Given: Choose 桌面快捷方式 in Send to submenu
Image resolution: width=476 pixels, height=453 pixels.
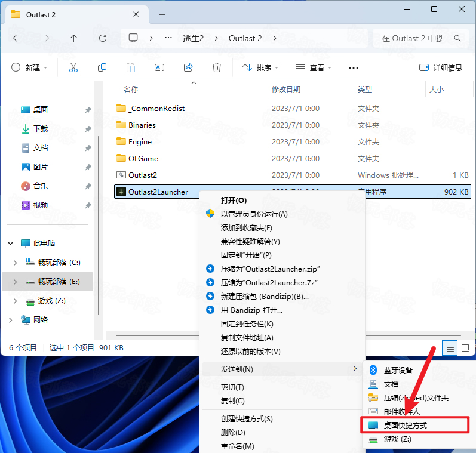Looking at the screenshot, I should [x=414, y=425].
